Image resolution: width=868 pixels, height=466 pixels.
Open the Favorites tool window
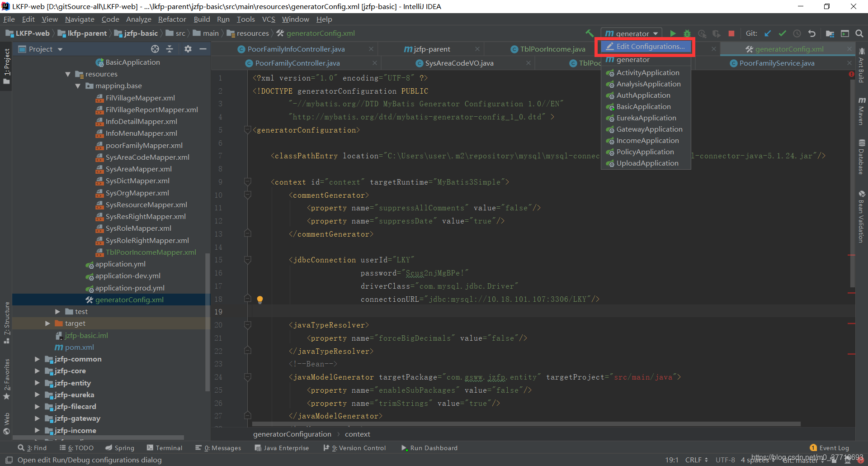pos(7,379)
